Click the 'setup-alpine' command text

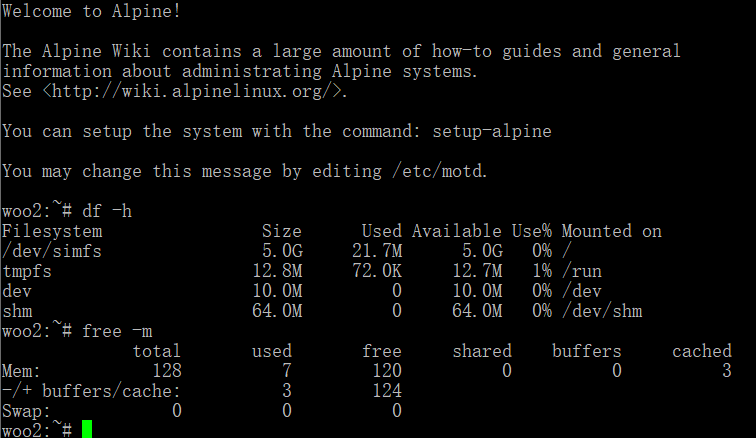[x=492, y=131]
